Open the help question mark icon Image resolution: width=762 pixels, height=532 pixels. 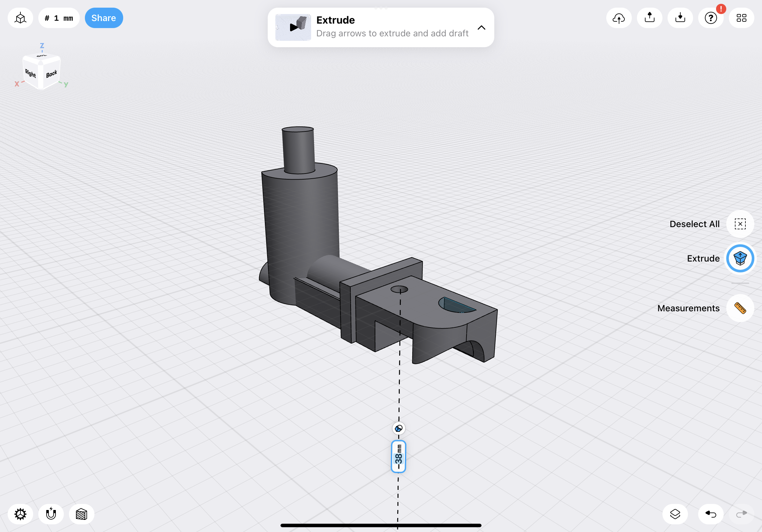click(711, 18)
